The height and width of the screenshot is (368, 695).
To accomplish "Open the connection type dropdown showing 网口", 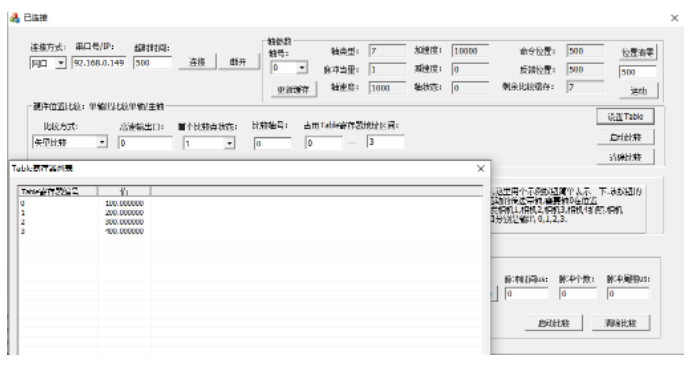I will click(x=61, y=63).
